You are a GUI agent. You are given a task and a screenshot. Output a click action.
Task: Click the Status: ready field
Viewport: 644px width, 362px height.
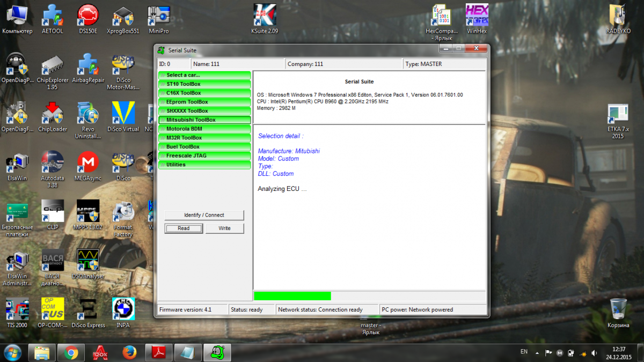click(x=251, y=309)
